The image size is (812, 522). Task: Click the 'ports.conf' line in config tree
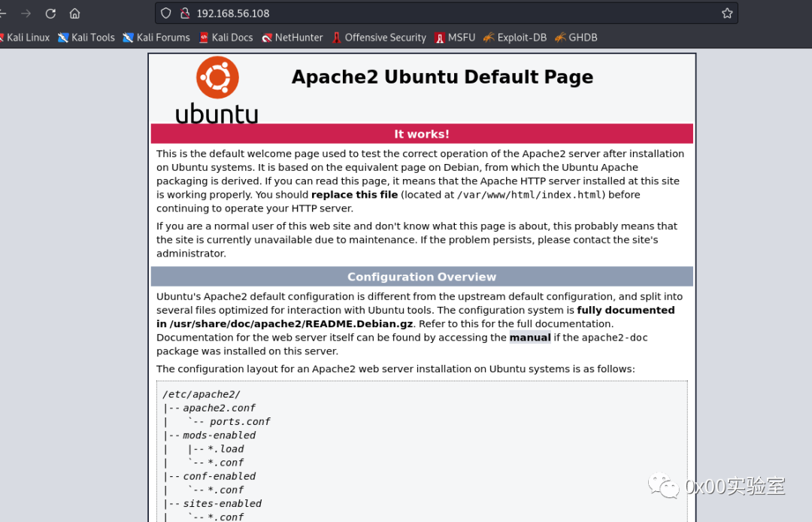(240, 421)
